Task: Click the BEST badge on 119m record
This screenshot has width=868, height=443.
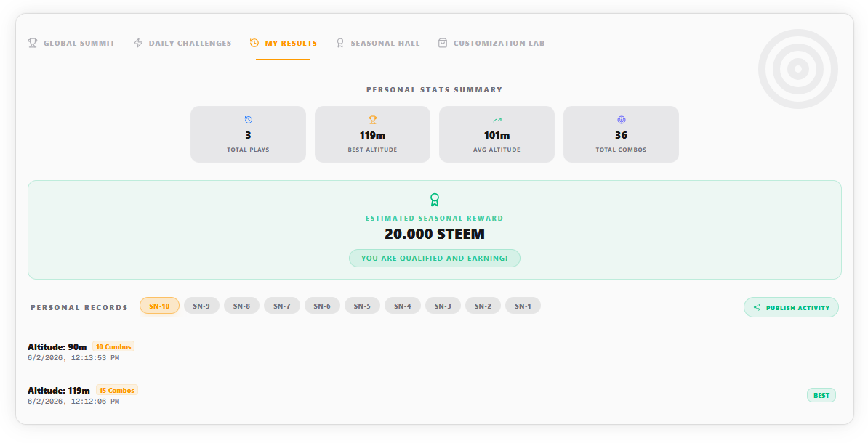Action: pos(821,396)
